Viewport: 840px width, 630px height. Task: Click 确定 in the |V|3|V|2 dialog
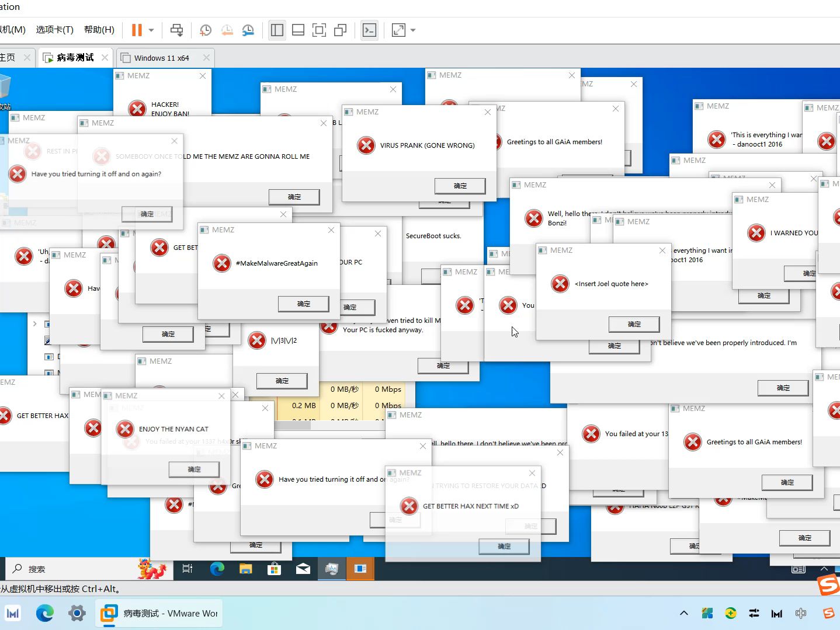coord(282,381)
